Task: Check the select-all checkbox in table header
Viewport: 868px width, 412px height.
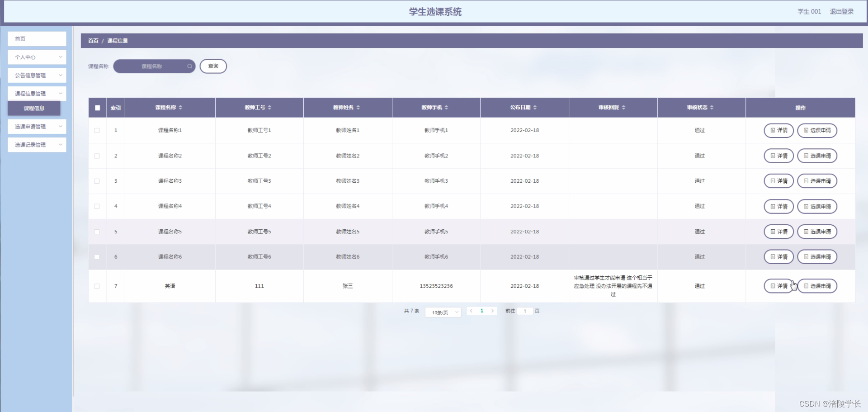Action: tap(97, 108)
